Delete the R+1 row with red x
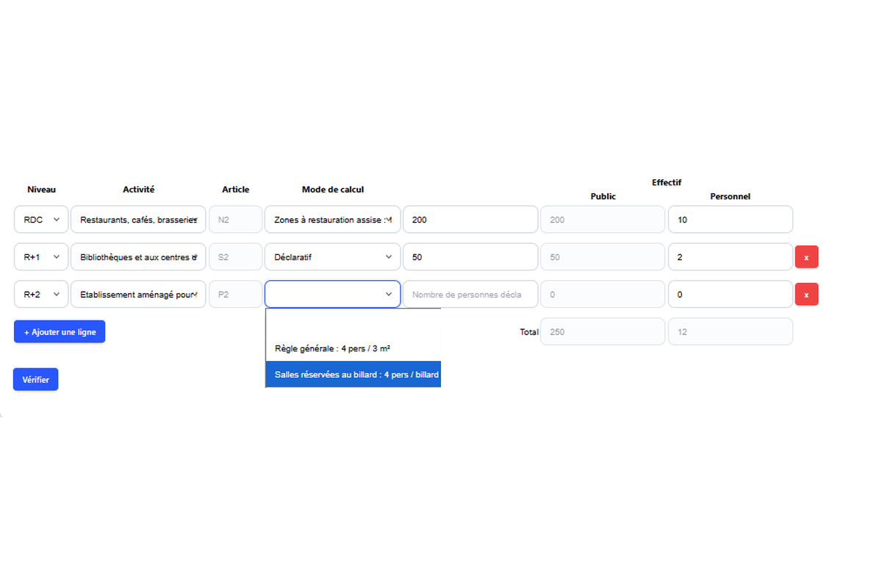Screen dimensions: 882x588 pos(806,257)
